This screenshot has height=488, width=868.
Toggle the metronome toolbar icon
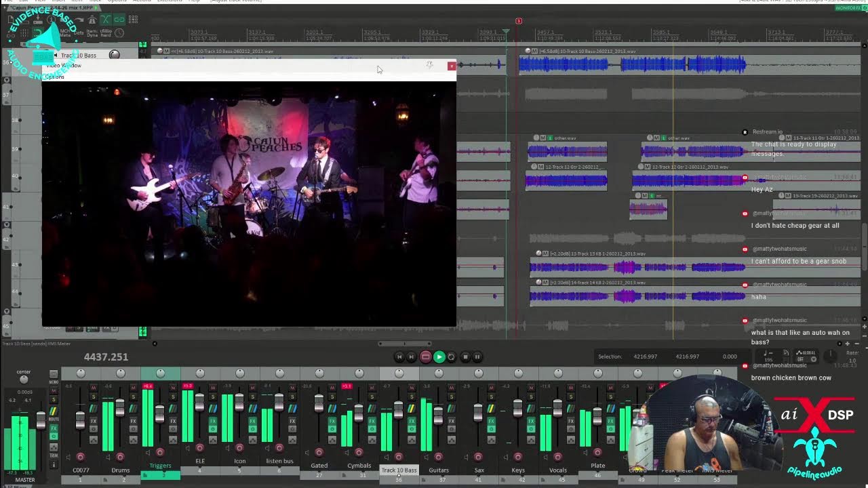(92, 20)
